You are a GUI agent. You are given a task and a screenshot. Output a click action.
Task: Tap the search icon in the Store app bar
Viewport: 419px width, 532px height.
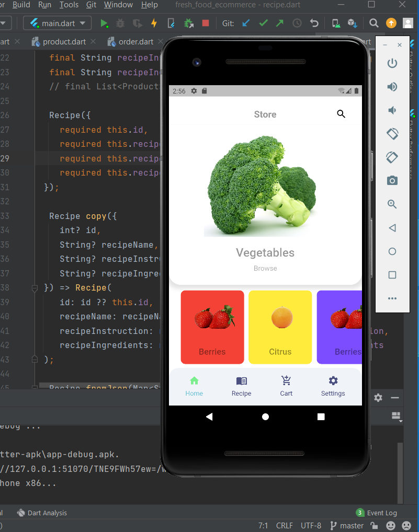[x=341, y=113]
